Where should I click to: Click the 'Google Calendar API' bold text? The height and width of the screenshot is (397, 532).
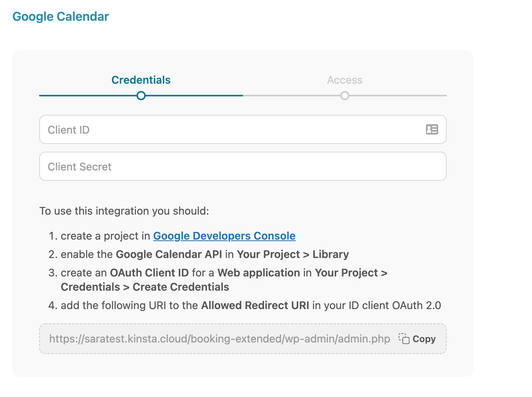coord(169,254)
